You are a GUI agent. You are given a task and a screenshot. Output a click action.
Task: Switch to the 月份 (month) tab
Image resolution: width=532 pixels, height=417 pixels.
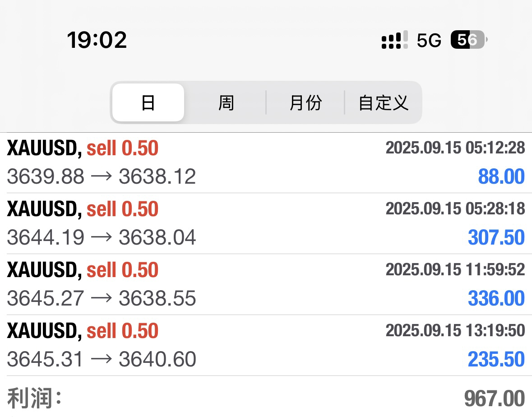pos(305,102)
